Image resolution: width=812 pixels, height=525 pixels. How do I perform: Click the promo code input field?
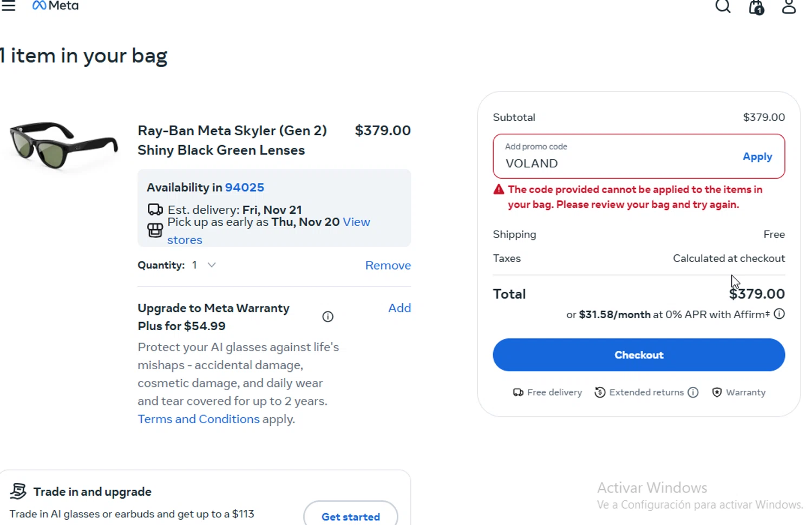612,162
